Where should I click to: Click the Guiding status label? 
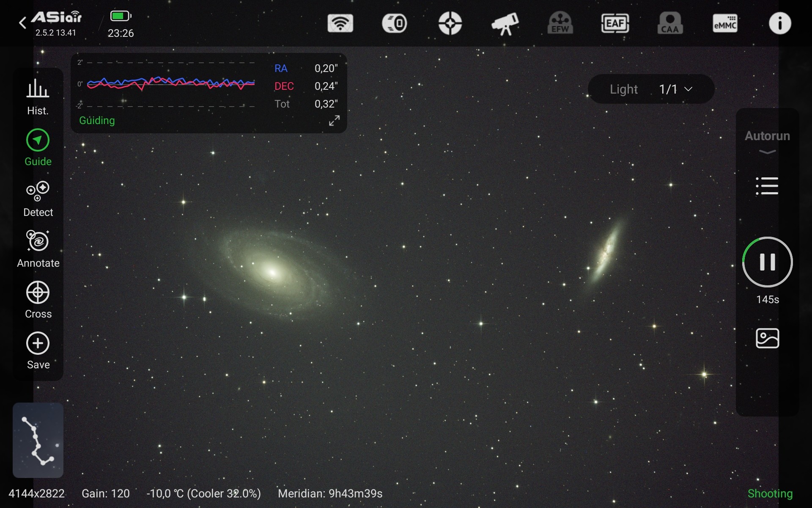pos(97,121)
